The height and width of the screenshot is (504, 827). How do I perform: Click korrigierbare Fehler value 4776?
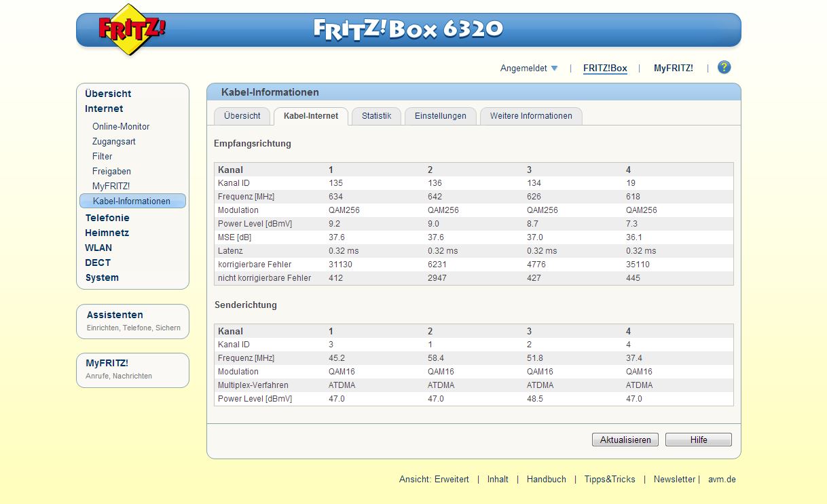pyautogui.click(x=536, y=265)
